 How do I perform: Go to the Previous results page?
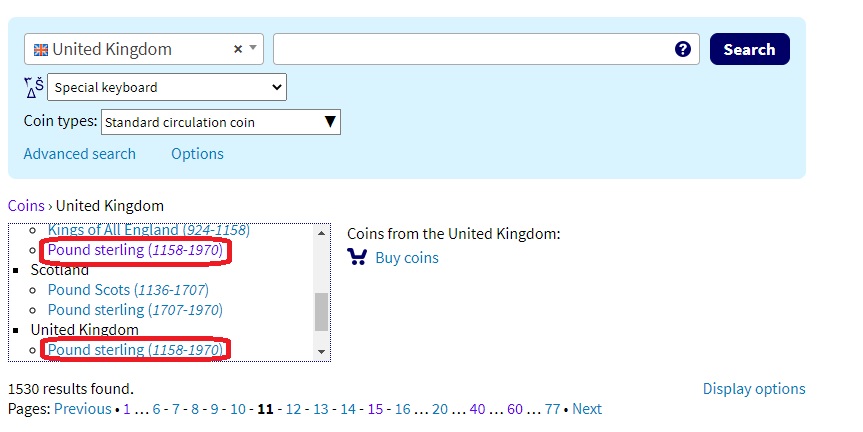(83, 409)
